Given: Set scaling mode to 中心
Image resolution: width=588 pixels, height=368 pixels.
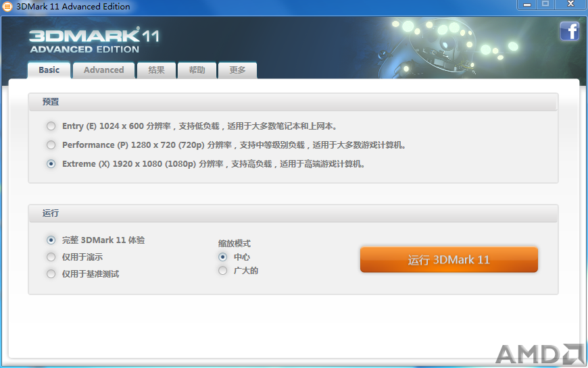Looking at the screenshot, I should [x=223, y=257].
